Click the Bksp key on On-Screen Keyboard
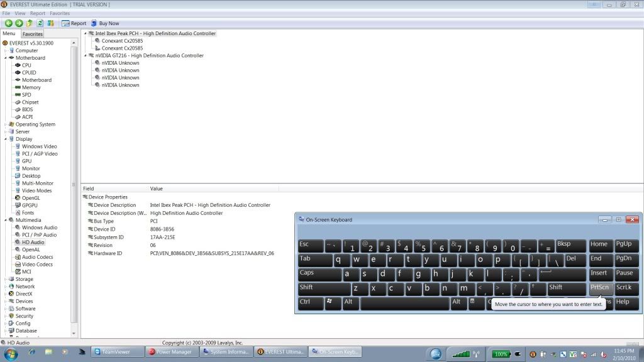This screenshot has width=644, height=362. tap(570, 246)
